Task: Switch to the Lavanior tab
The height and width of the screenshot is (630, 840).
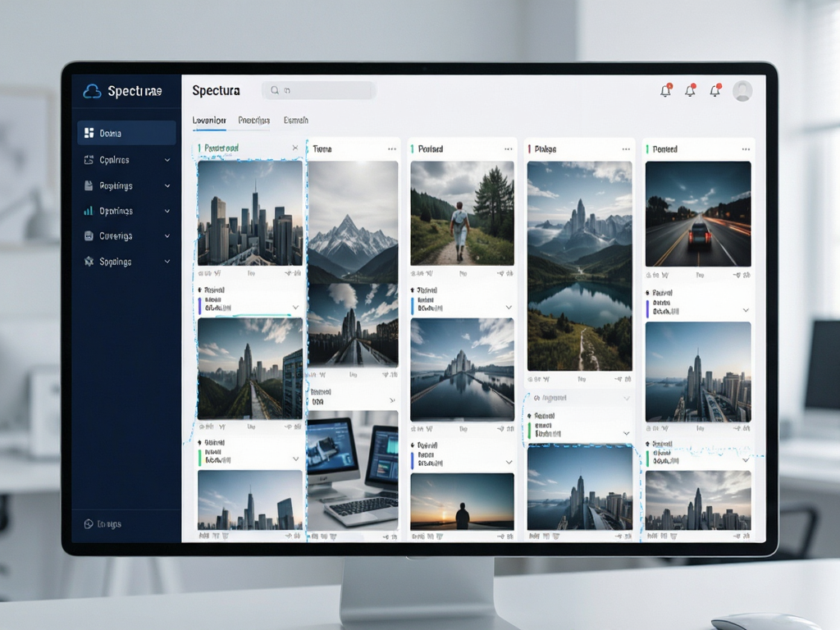Action: pos(209,121)
